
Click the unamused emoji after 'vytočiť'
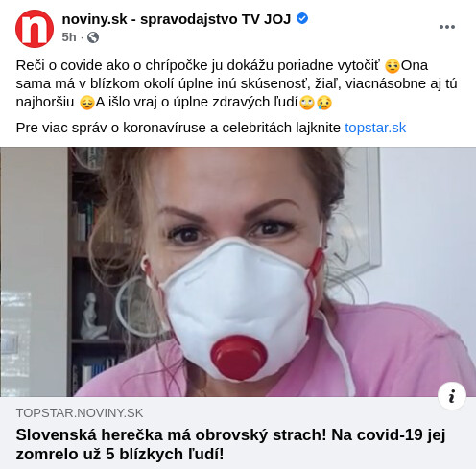pyautogui.click(x=393, y=66)
